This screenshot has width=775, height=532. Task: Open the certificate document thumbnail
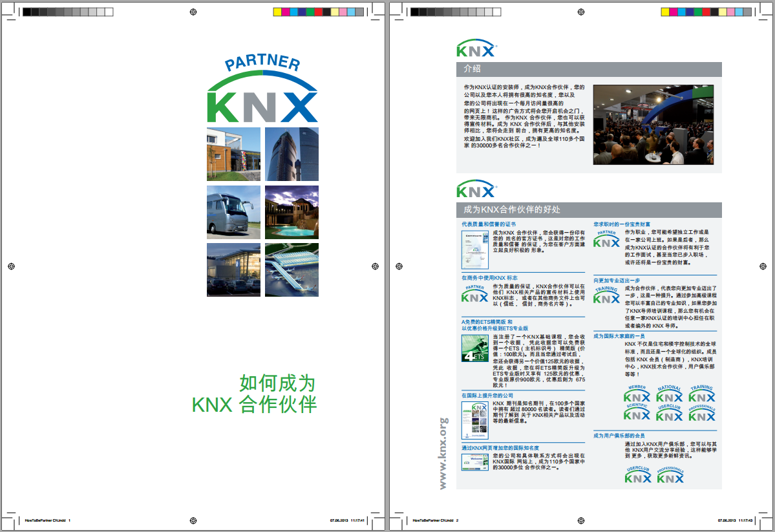point(474,249)
